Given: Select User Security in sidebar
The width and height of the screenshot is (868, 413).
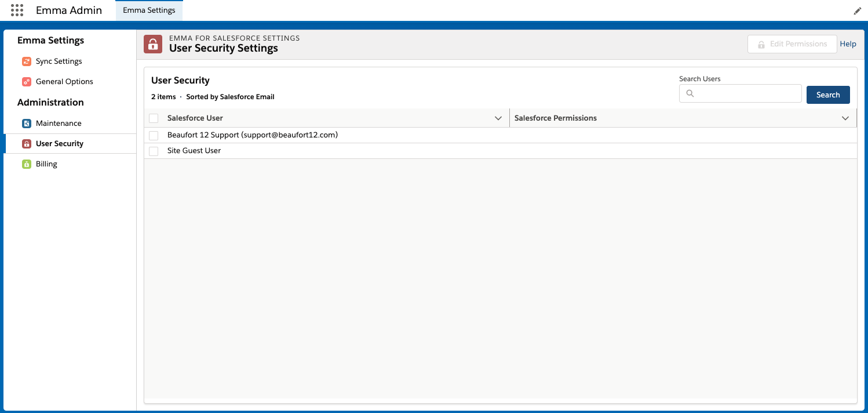Looking at the screenshot, I should tap(70, 144).
